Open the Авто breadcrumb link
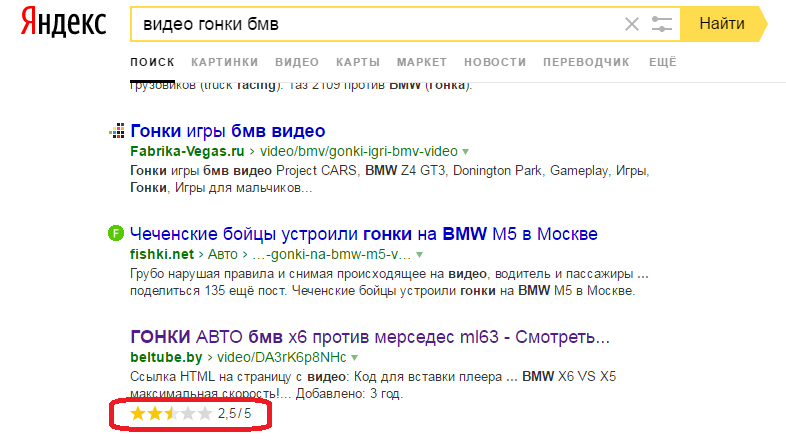Screen dimensions: 786x445 (x=223, y=255)
